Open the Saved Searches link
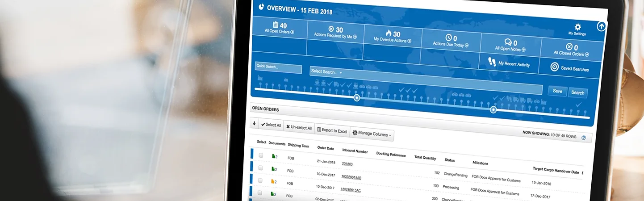Viewport: 644px width, 201px height. coord(574,69)
